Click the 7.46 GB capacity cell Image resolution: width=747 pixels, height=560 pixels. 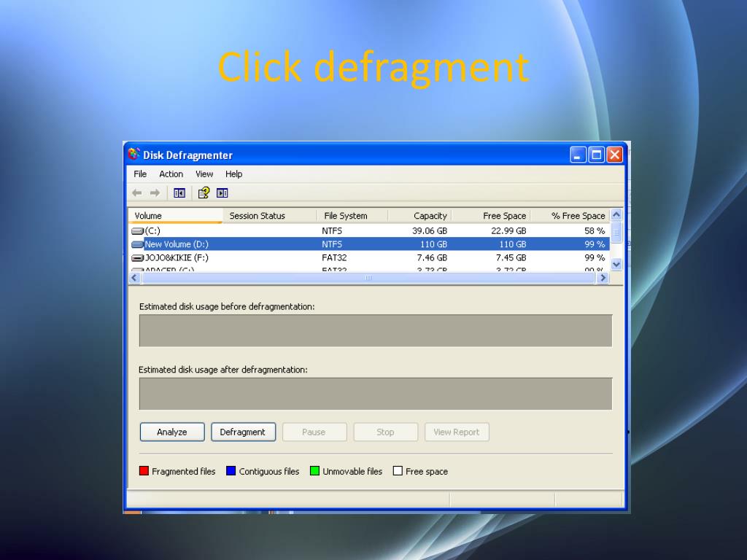point(432,258)
